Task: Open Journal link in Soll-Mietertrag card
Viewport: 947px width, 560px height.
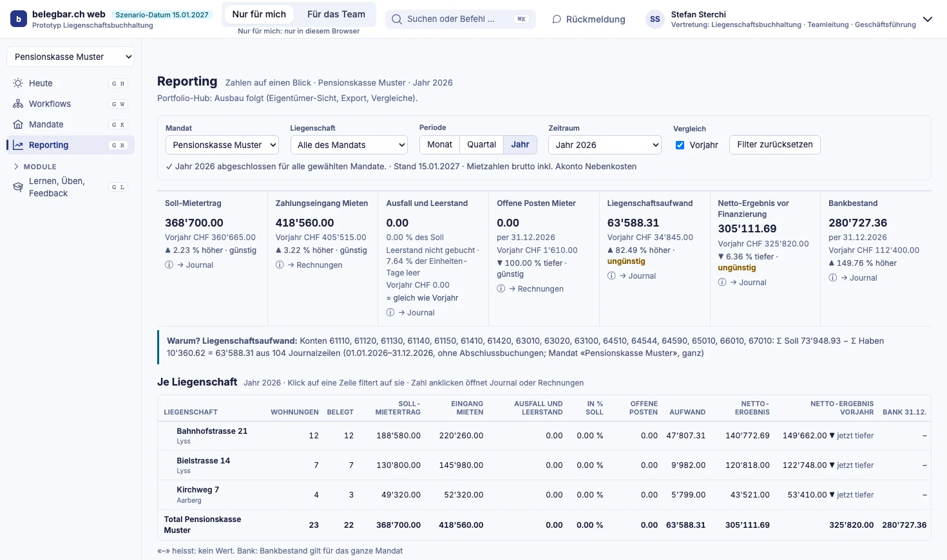Action: click(195, 265)
